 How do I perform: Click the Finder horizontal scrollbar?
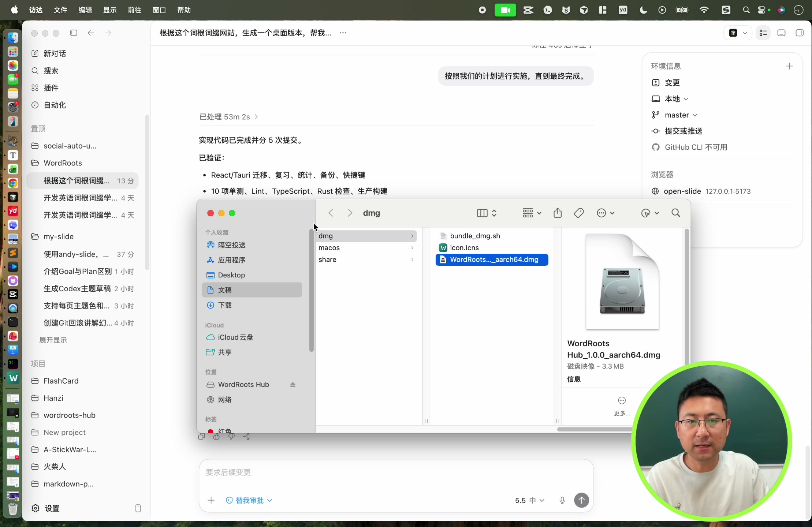coord(595,429)
